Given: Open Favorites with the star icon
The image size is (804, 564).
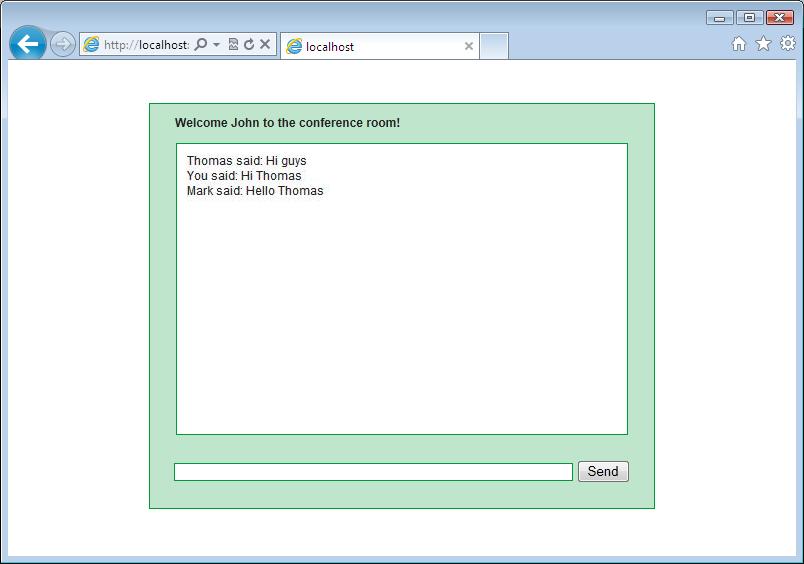Looking at the screenshot, I should pos(763,44).
